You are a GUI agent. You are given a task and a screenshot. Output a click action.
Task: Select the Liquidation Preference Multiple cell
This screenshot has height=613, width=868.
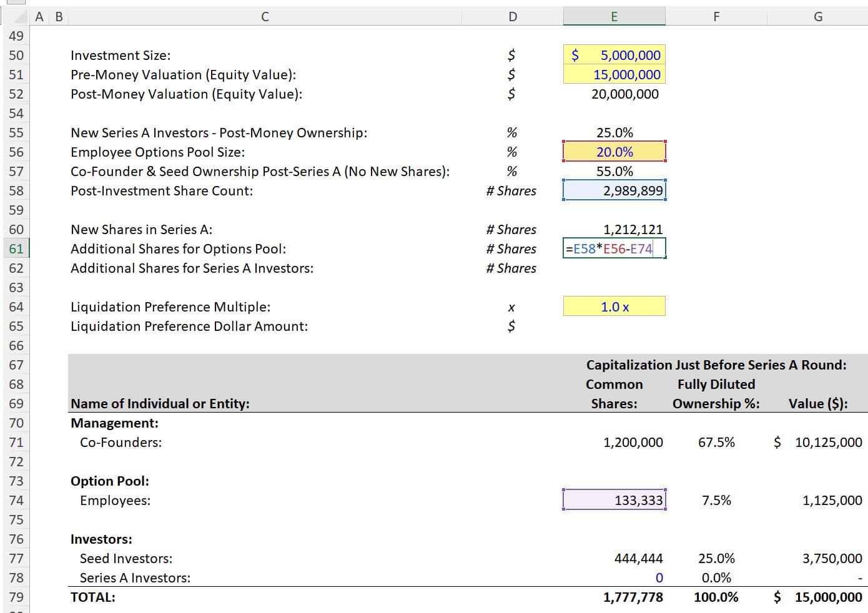pyautogui.click(x=614, y=306)
